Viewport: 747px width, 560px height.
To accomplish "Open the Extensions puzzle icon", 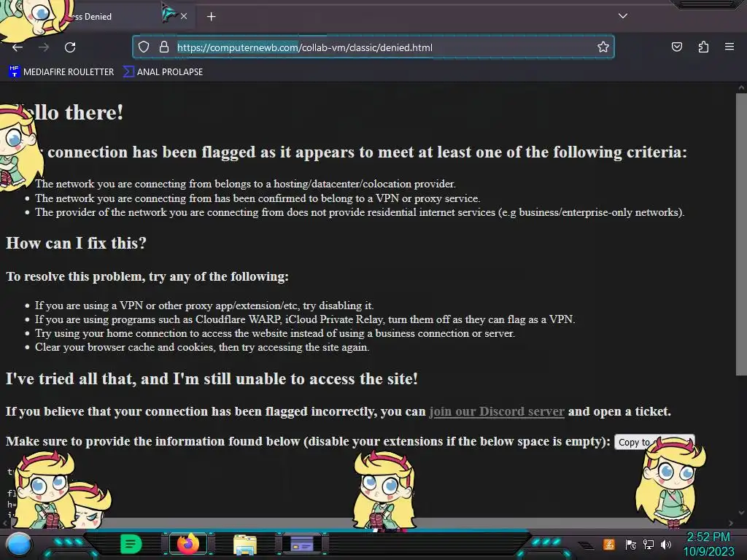I will pyautogui.click(x=703, y=47).
